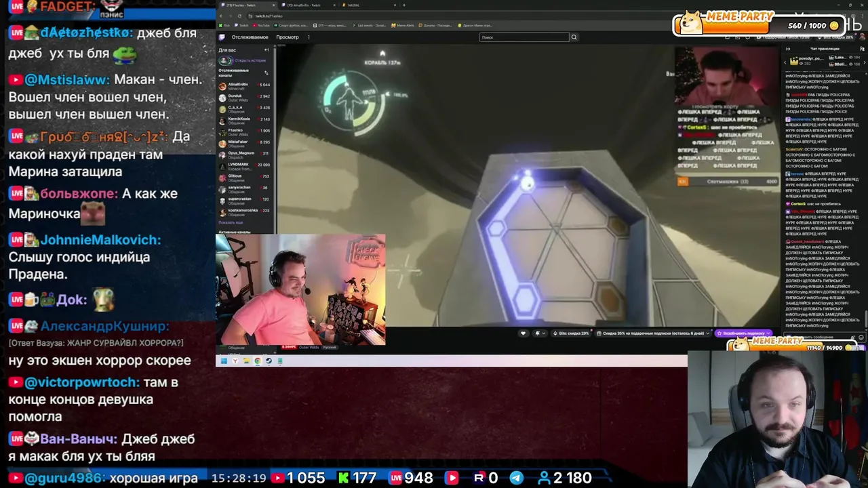Open a new browser tab
This screenshot has height=488, width=868.
[x=404, y=5]
